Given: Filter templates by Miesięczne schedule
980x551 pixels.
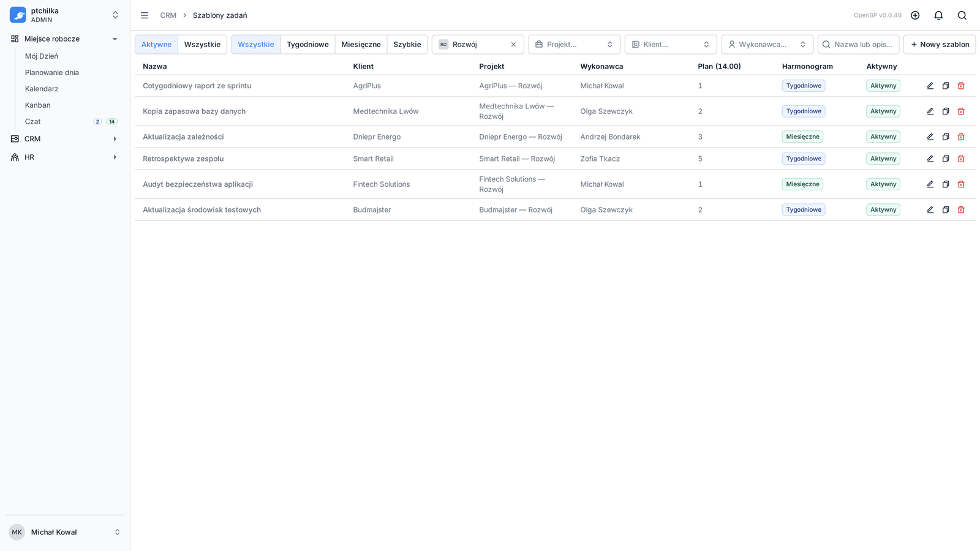Looking at the screenshot, I should coord(361,45).
